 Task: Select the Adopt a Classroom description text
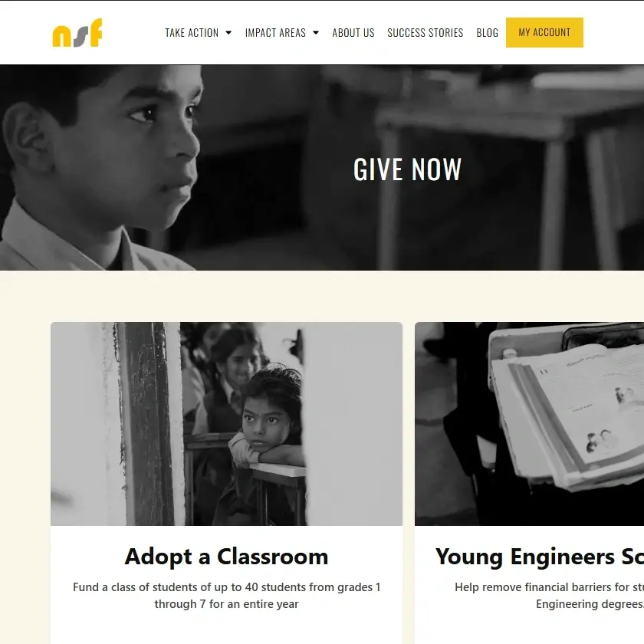(226, 596)
